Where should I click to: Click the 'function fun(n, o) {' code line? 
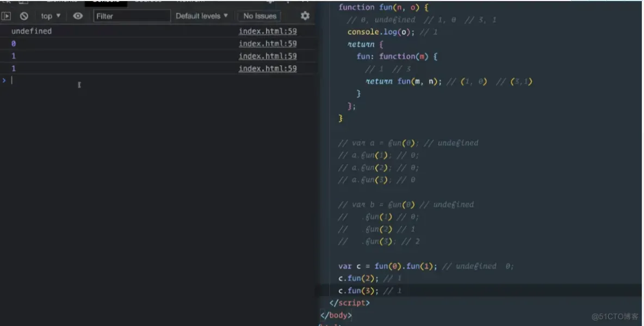pyautogui.click(x=383, y=8)
